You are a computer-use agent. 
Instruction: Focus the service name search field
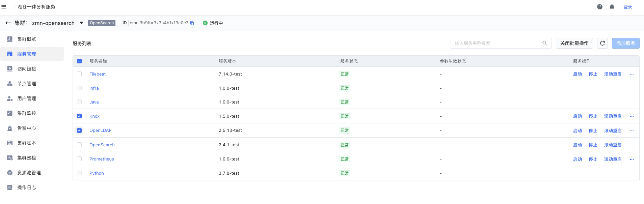click(496, 43)
